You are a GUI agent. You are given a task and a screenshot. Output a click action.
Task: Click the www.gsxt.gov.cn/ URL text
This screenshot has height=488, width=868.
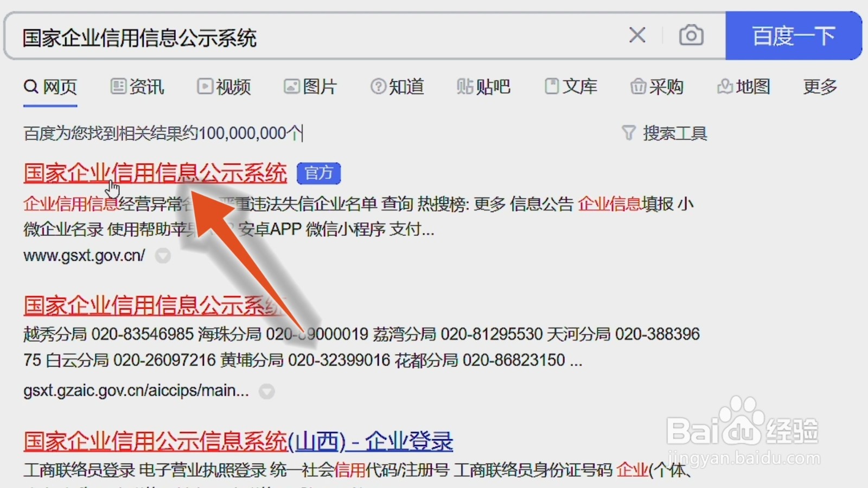[x=84, y=255]
